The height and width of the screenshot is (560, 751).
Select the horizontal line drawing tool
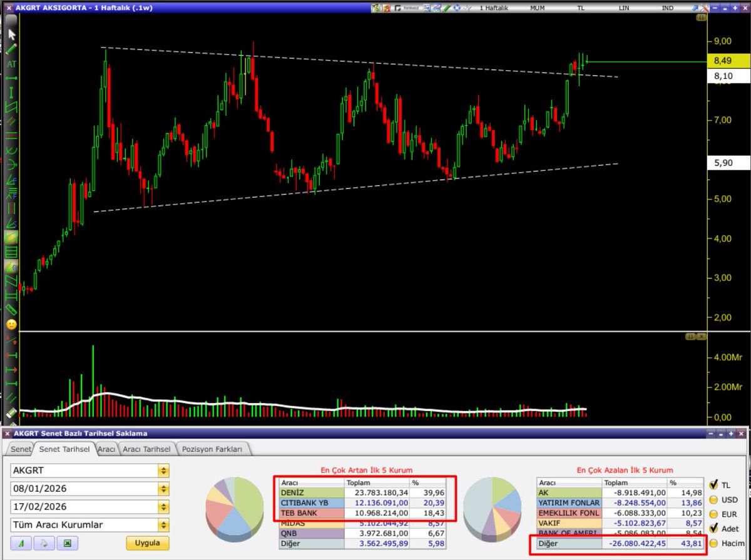tap(12, 79)
